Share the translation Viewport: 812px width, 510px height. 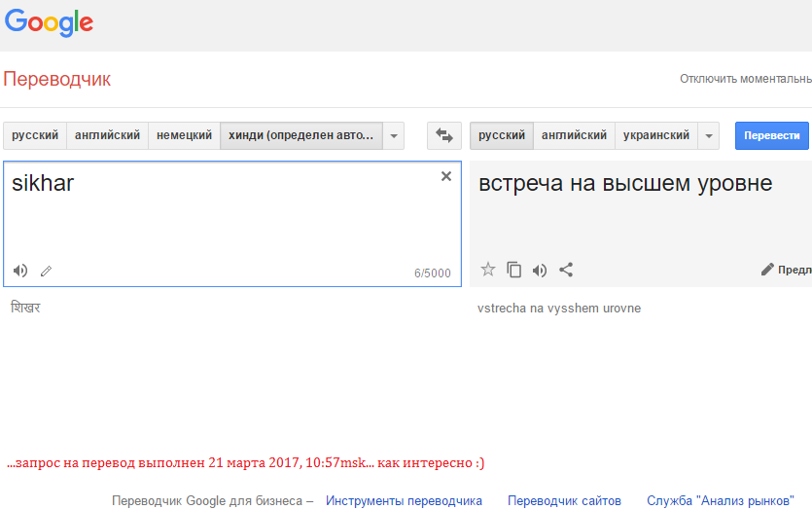[x=566, y=270]
